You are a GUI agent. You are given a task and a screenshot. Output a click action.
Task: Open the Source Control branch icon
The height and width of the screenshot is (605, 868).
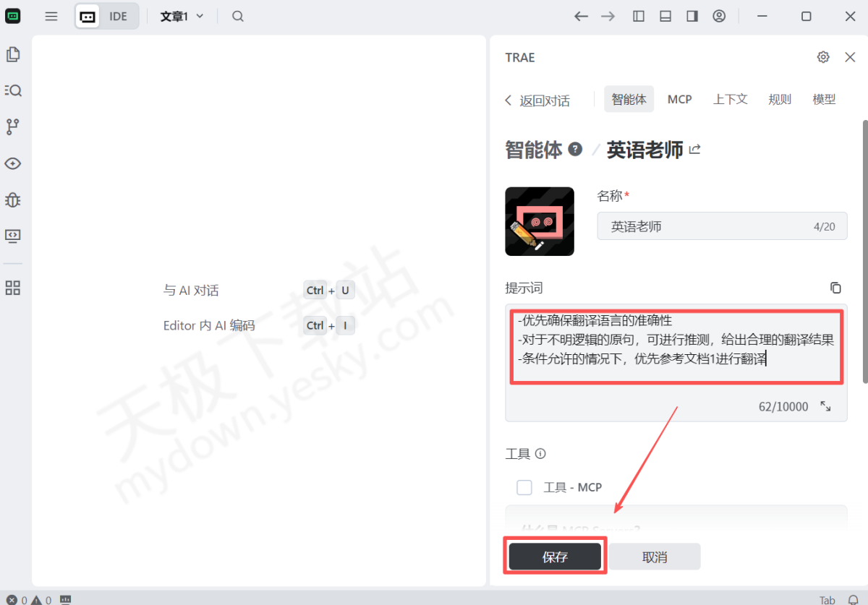(x=13, y=127)
